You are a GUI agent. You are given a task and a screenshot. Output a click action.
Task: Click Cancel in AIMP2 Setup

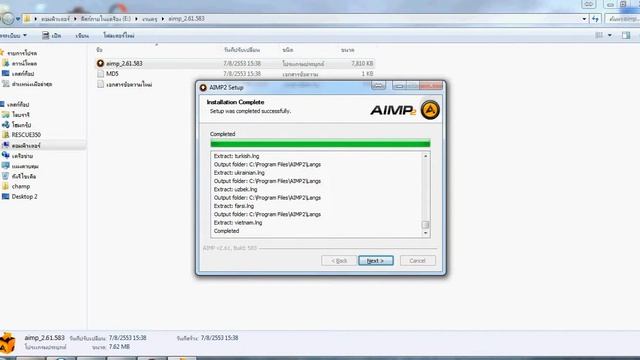pyautogui.click(x=418, y=260)
